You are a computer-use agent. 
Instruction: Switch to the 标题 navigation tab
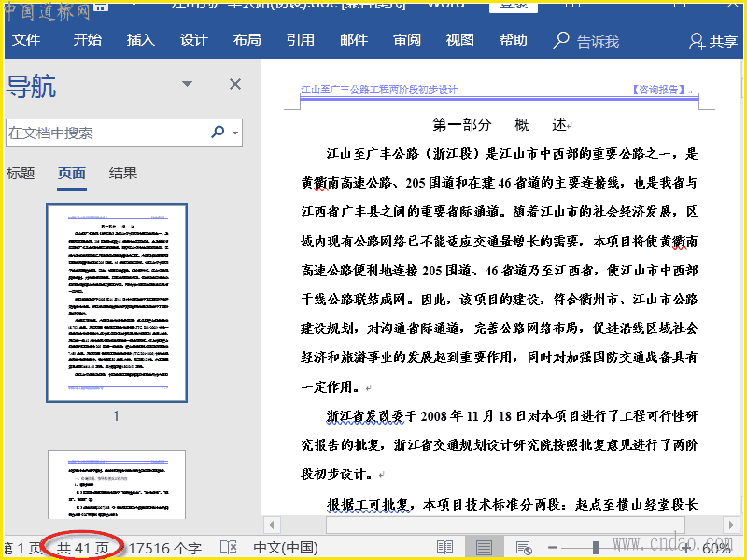tap(21, 173)
